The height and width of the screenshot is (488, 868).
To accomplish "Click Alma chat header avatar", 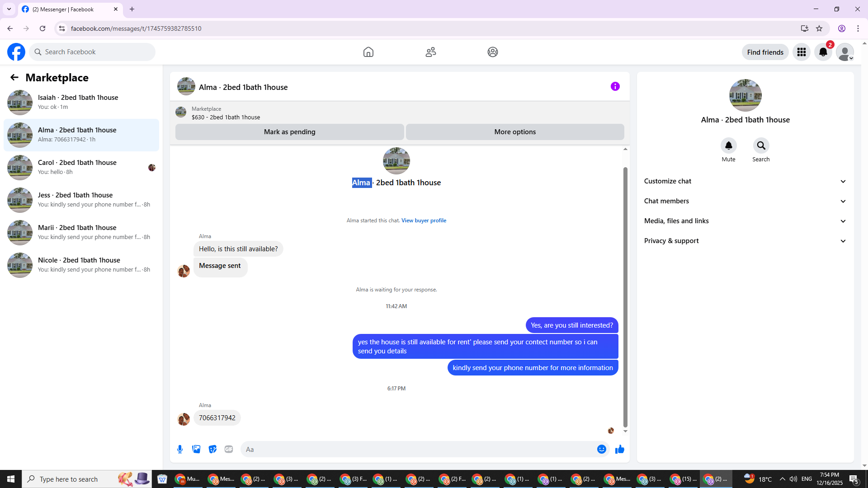I will point(186,86).
